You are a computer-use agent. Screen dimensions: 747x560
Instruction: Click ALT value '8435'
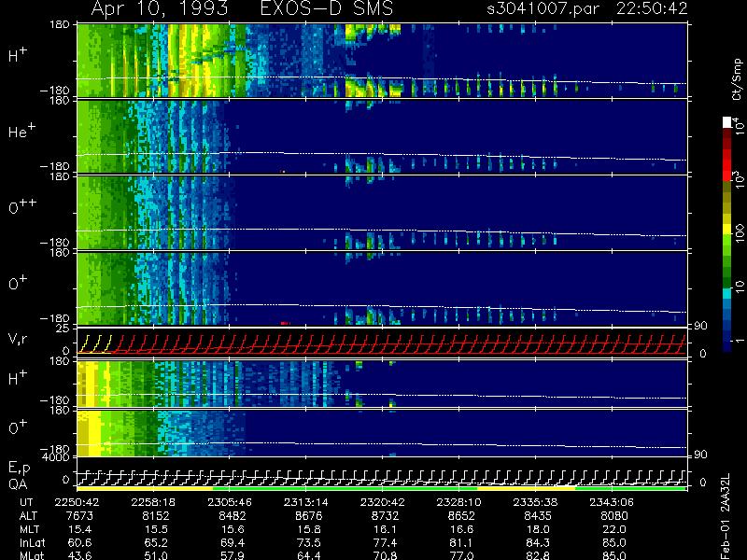click(538, 516)
